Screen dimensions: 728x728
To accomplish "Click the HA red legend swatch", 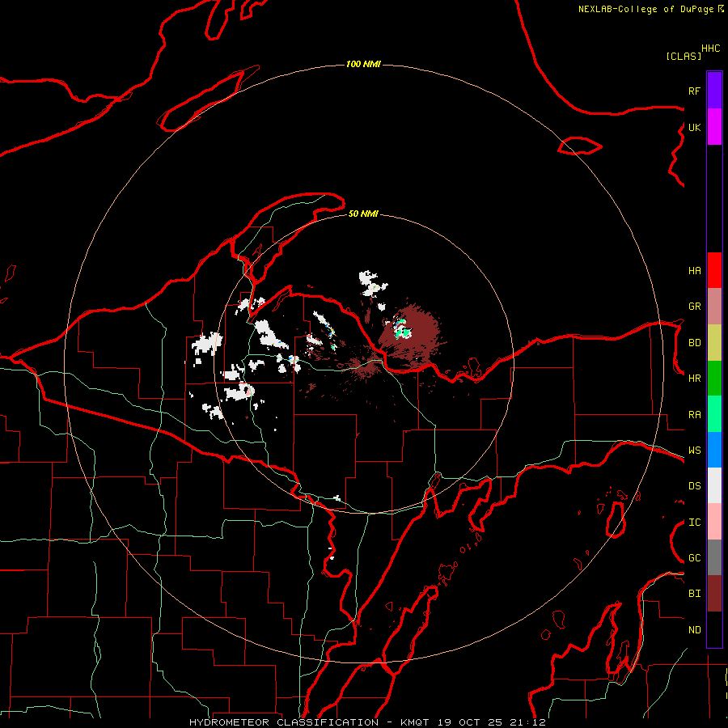I will [x=714, y=270].
